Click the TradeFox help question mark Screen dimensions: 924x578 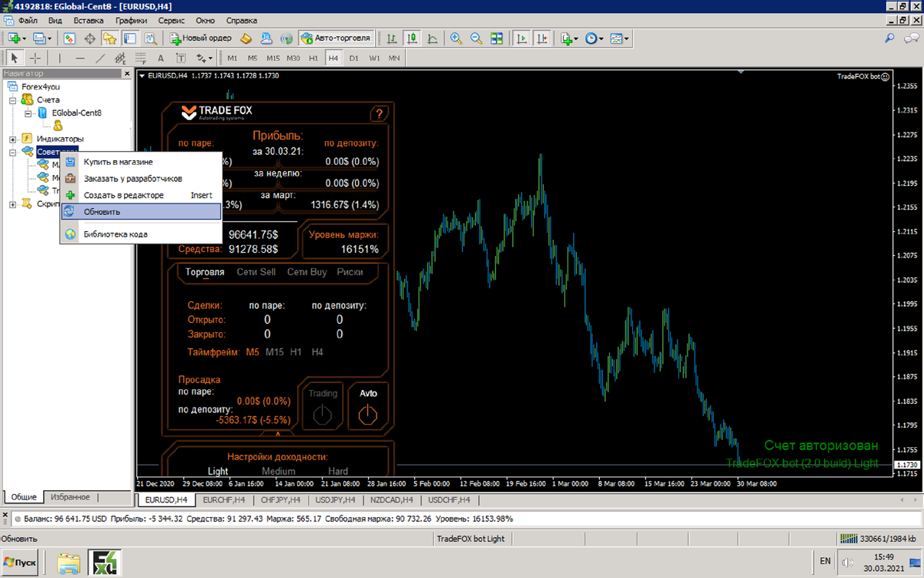pyautogui.click(x=378, y=114)
